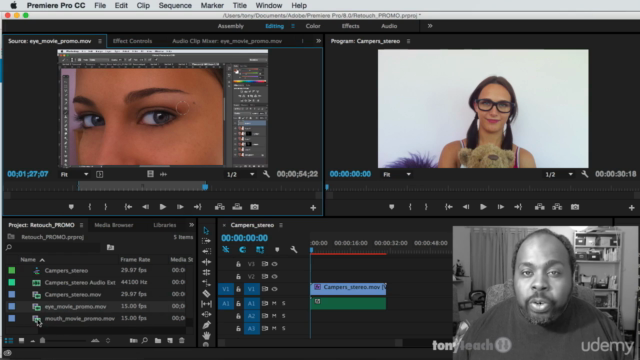Switch to Assembly workspace
Image resolution: width=640 pixels, height=360 pixels.
230,26
